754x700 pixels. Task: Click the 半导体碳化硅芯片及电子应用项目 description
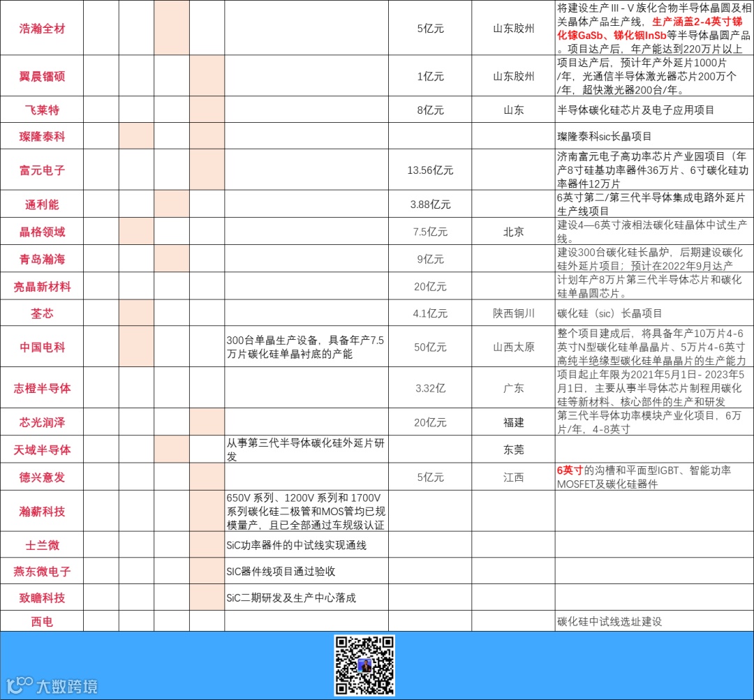click(x=654, y=110)
